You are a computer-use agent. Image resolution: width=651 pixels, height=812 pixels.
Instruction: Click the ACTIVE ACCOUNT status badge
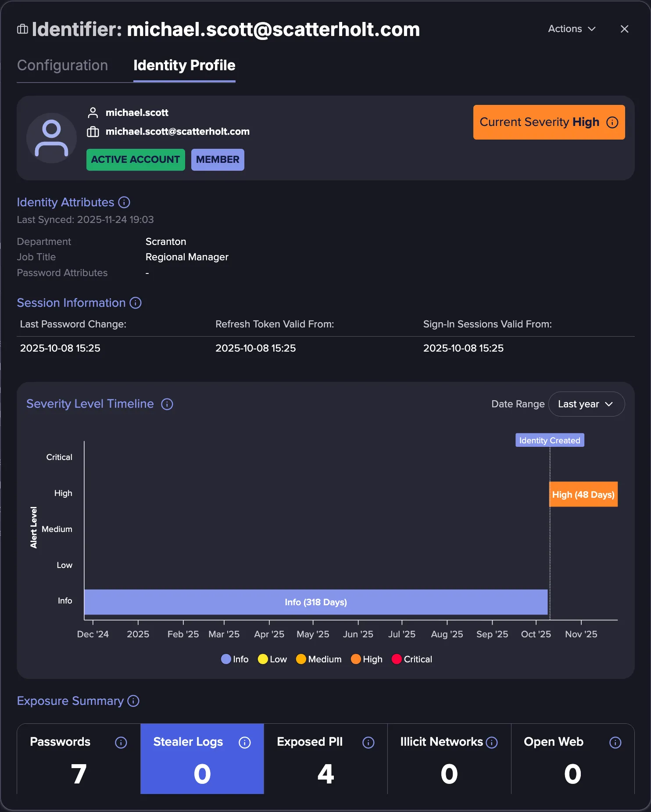[136, 159]
